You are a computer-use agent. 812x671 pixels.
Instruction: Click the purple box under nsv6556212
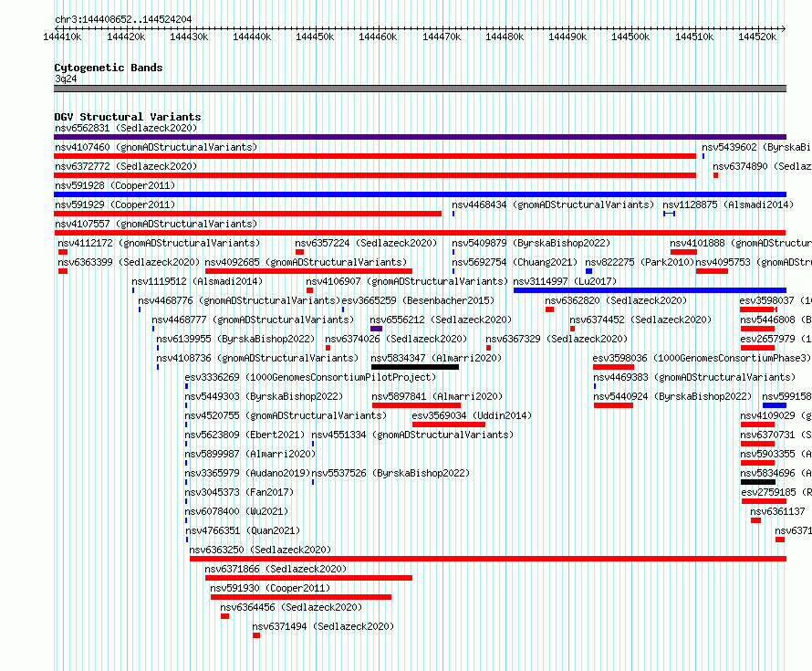[x=377, y=329]
